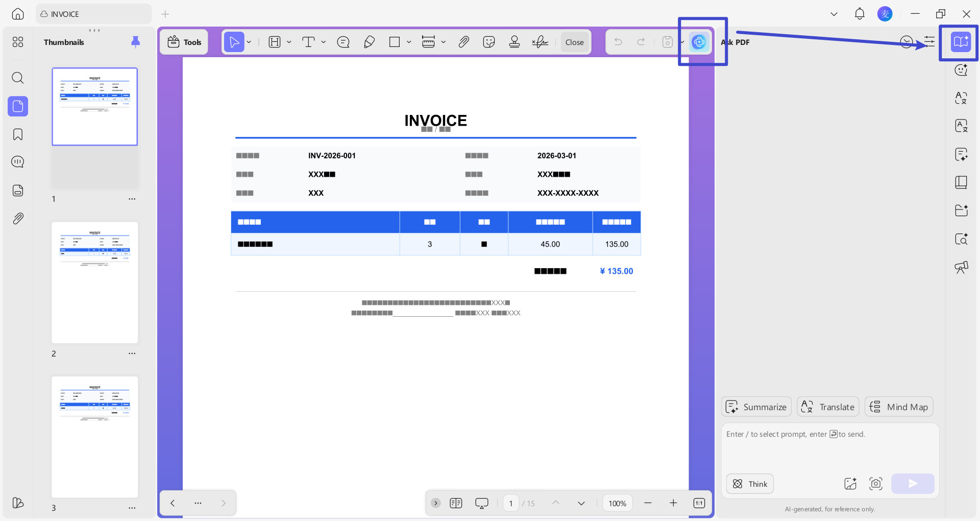Image resolution: width=980 pixels, height=521 pixels.
Task: Open the comments list panel
Action: pos(18,162)
